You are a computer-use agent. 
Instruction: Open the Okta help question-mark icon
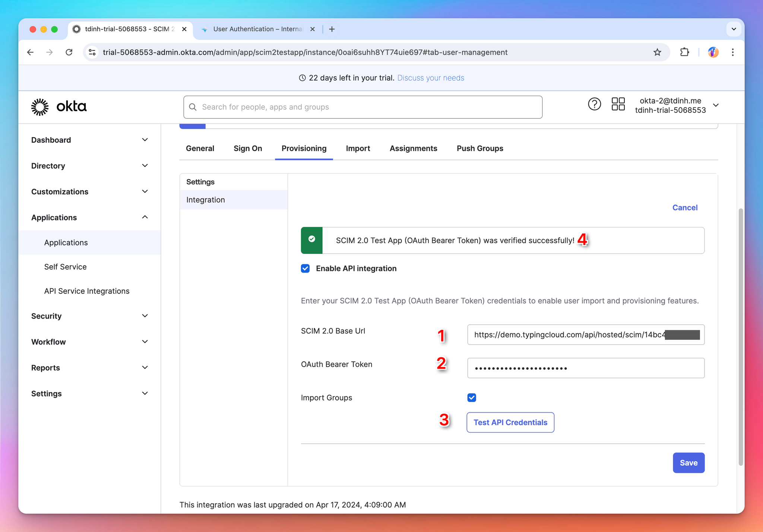click(594, 104)
